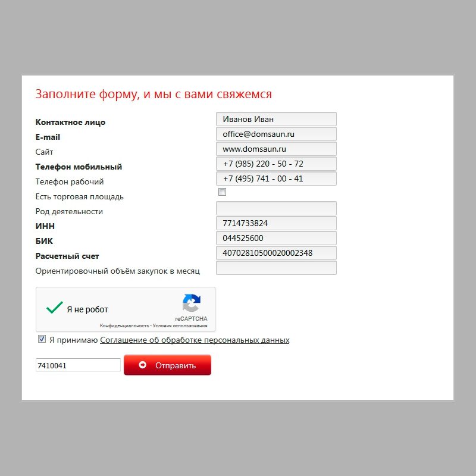Click heading Заполните форму, и мы с вами свяжемся
Viewport: 476px width, 476px height.
154,94
